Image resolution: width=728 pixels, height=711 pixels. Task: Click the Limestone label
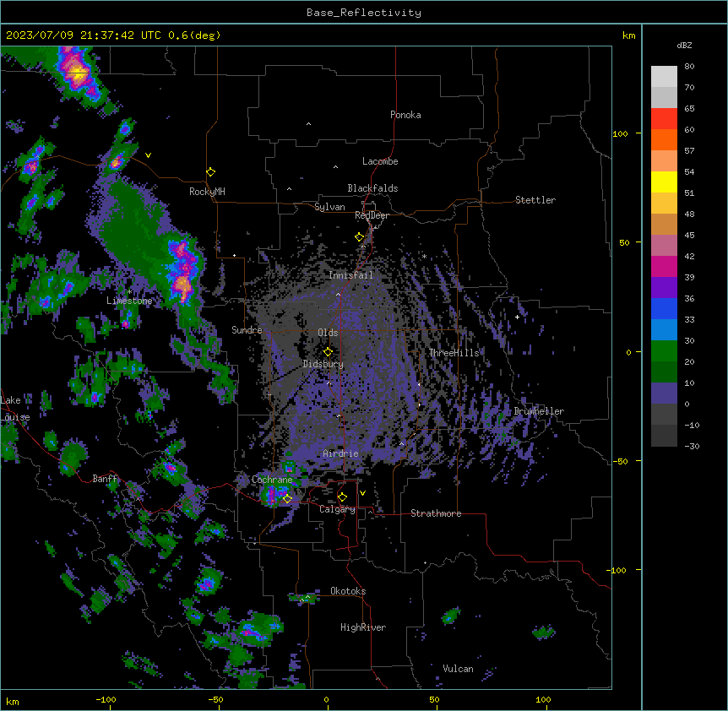[129, 301]
